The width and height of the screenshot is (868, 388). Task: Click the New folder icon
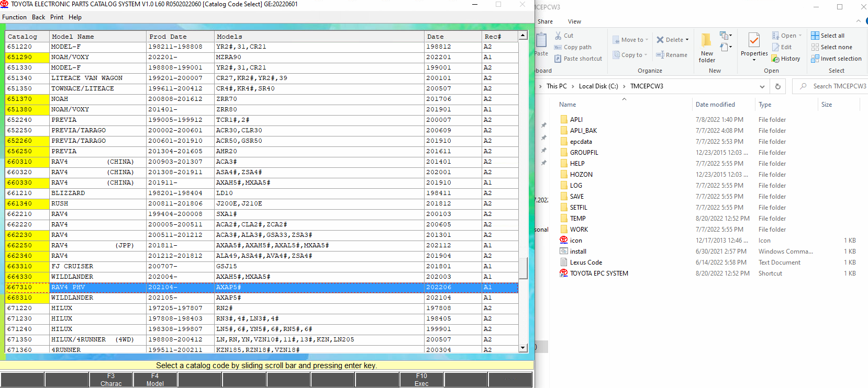click(707, 41)
